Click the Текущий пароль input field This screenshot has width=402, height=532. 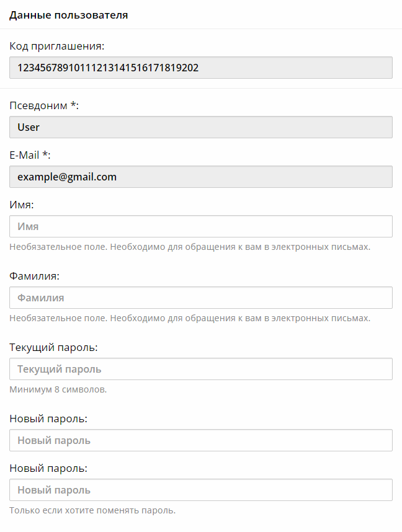[201, 369]
